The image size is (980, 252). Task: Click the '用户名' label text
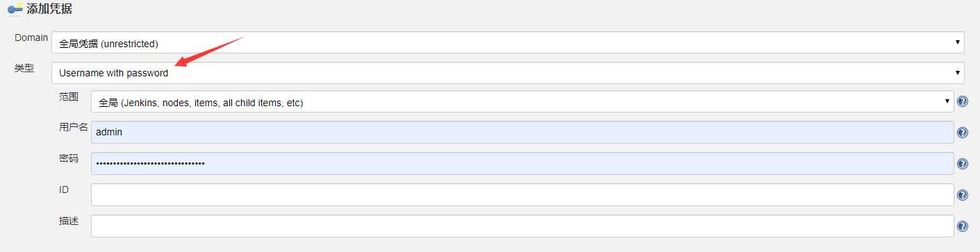click(x=74, y=127)
